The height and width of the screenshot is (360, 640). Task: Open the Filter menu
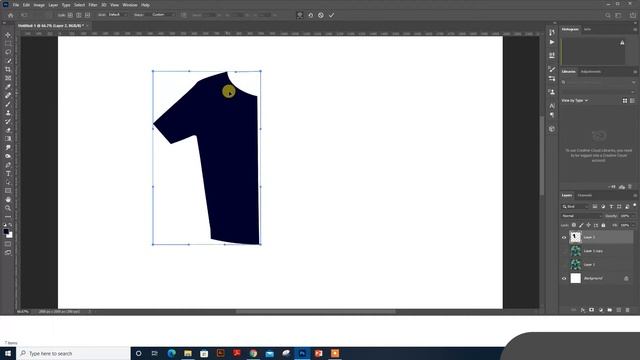(x=93, y=5)
